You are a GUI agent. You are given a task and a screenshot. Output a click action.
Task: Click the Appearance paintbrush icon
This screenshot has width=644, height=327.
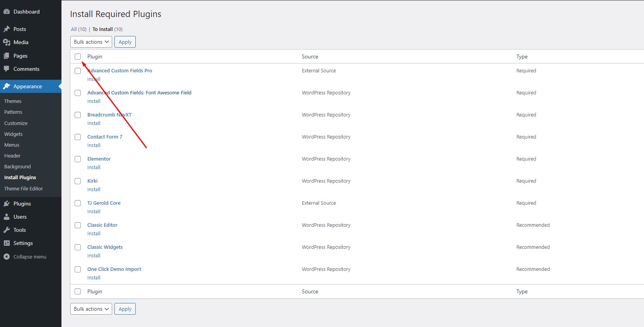tap(7, 86)
